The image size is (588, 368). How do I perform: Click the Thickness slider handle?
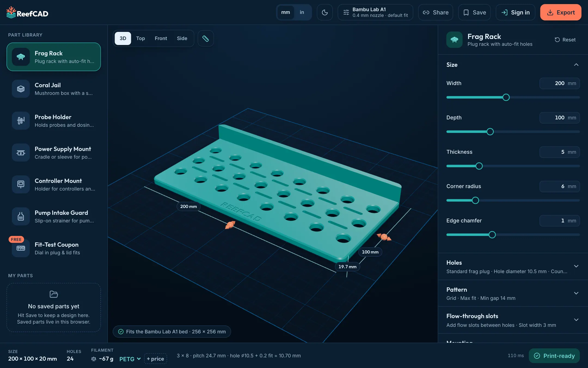click(479, 166)
